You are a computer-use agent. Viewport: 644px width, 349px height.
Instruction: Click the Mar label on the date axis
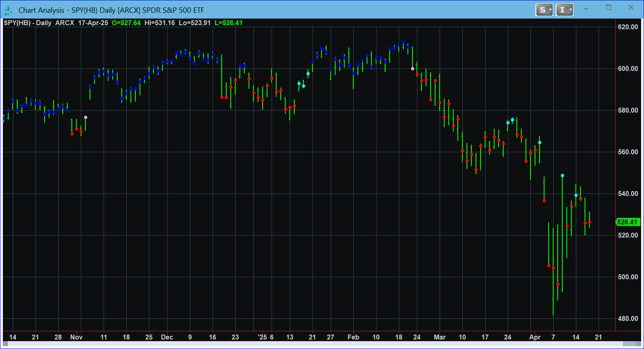click(x=440, y=337)
